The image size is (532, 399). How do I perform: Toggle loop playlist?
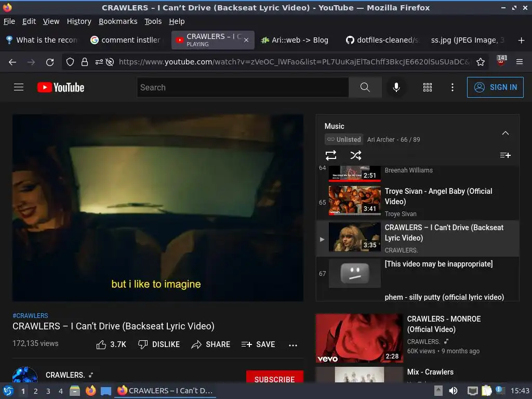(x=331, y=155)
